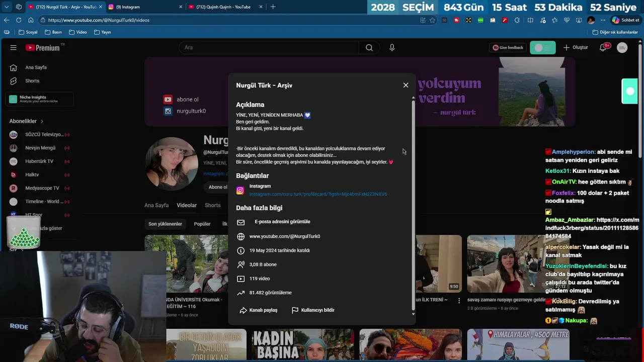The image size is (644, 362).
Task: Click the dialog scrollbar up arrow
Action: (x=414, y=98)
